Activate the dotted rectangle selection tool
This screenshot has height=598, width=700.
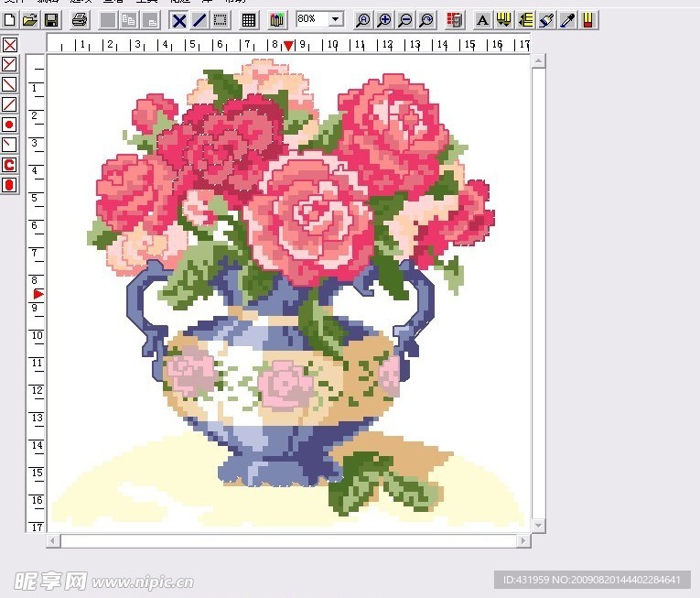[221, 20]
